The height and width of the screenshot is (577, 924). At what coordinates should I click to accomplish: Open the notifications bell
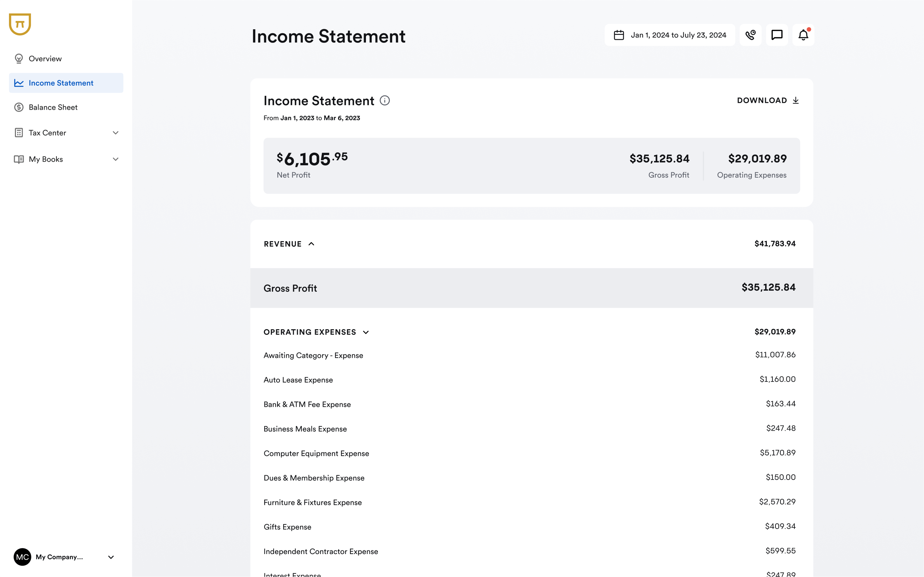tap(803, 35)
